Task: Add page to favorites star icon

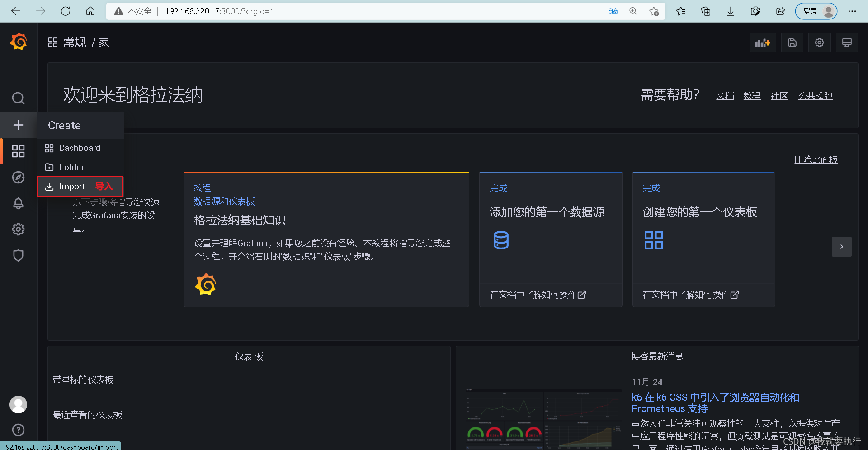Action: (x=654, y=11)
